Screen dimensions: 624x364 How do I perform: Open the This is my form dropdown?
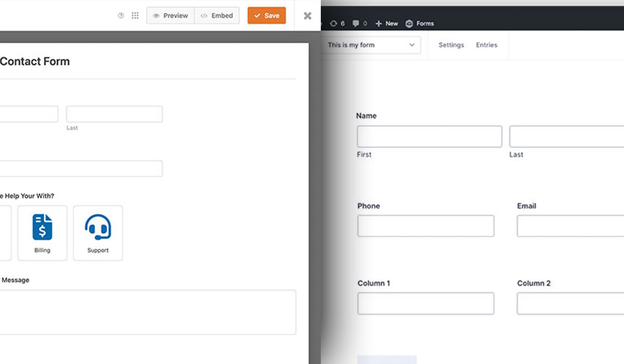pos(372,45)
